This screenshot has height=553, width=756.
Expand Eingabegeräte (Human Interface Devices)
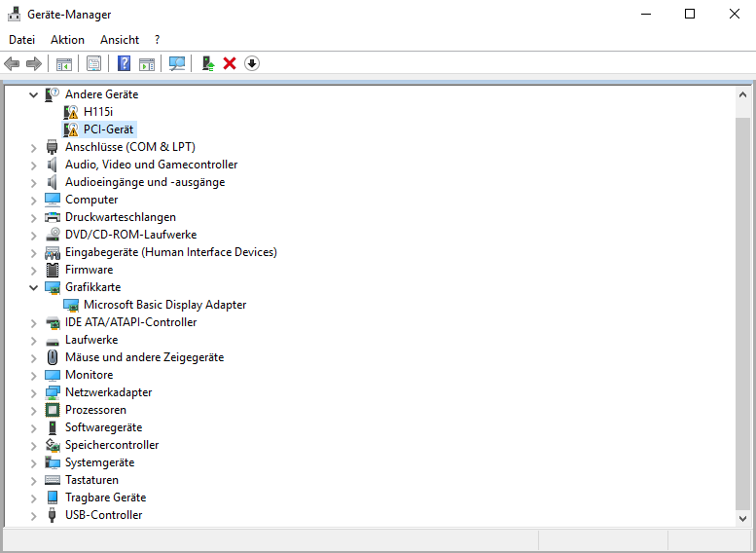(x=33, y=253)
